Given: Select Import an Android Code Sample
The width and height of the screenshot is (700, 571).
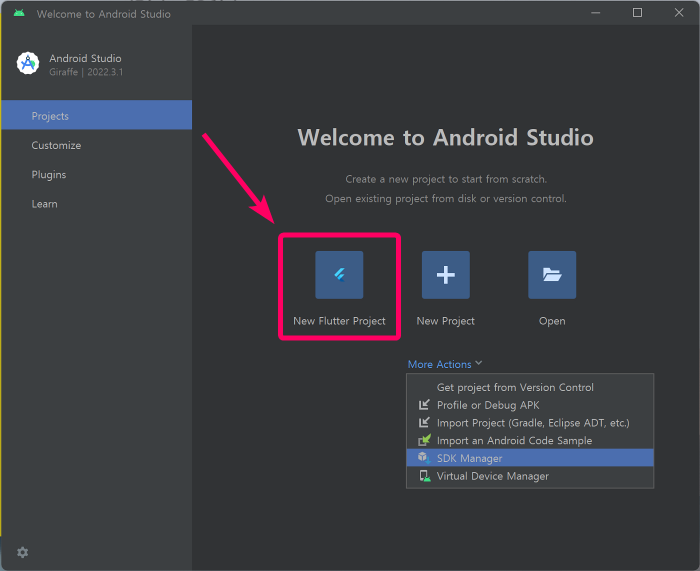Looking at the screenshot, I should (x=530, y=441).
